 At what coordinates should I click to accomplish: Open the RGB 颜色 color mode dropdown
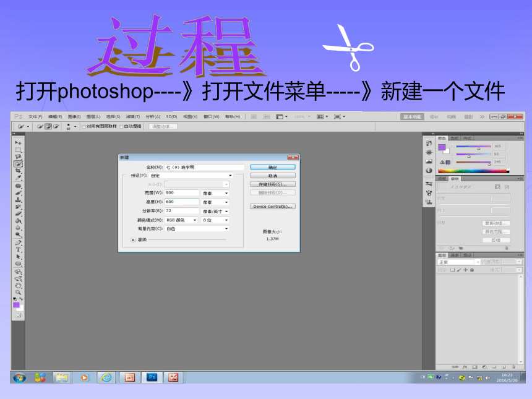click(x=181, y=220)
